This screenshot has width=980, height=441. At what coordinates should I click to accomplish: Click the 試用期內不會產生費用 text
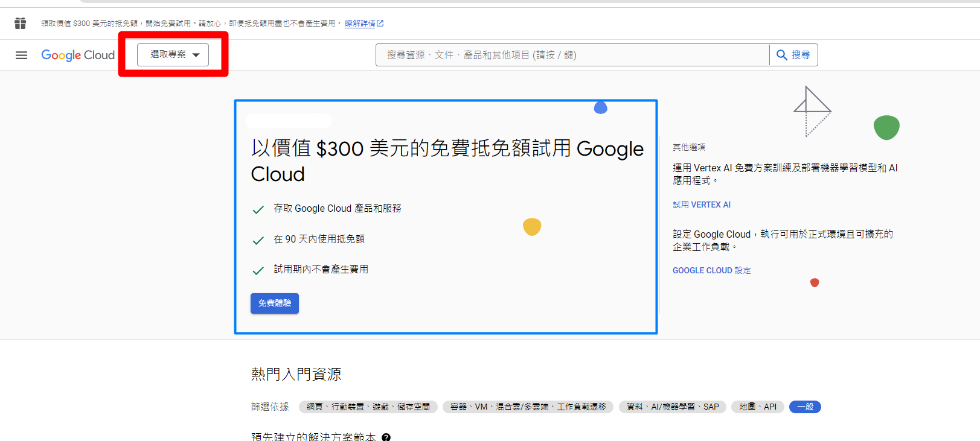point(321,270)
